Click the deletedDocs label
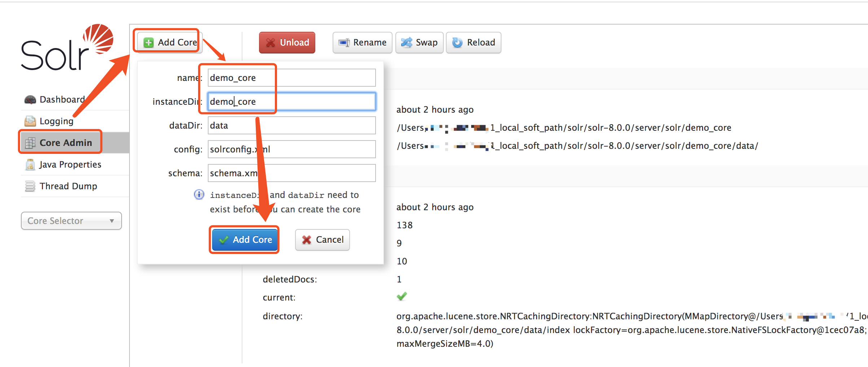Screen dimensions: 868x367 [x=290, y=279]
